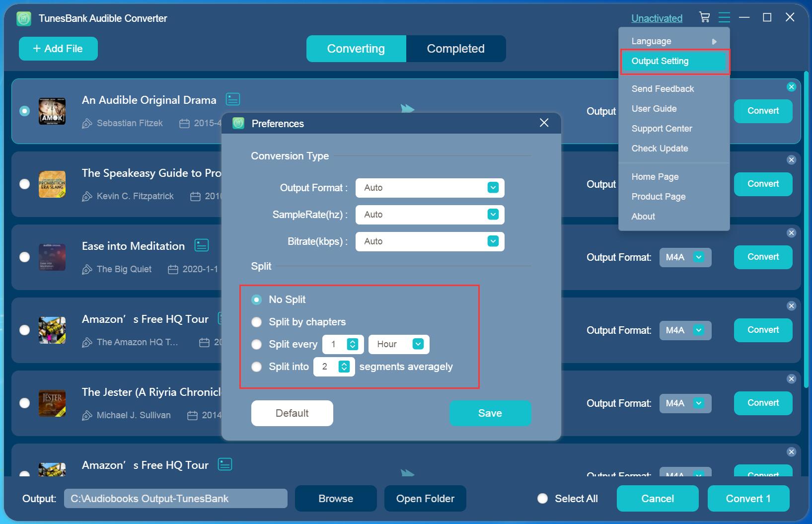Click the Unactivated link
This screenshot has height=524, width=812.
coord(657,18)
